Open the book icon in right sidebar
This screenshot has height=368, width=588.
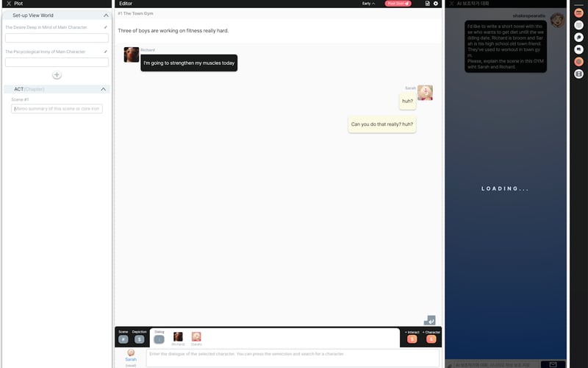578,25
